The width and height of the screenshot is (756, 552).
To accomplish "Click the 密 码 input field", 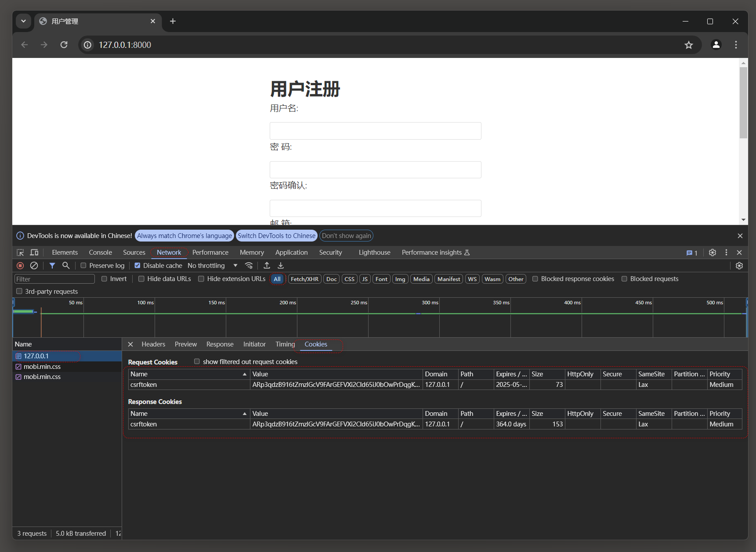I will (375, 170).
